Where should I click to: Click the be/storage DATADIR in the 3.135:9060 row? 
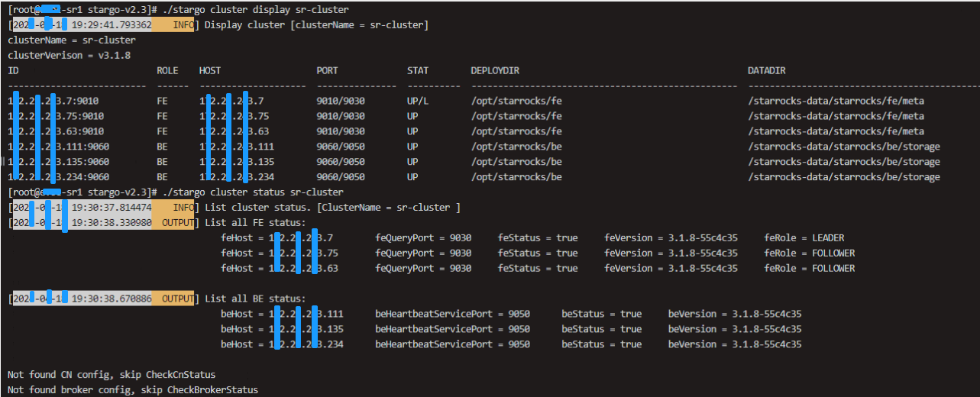pos(844,162)
